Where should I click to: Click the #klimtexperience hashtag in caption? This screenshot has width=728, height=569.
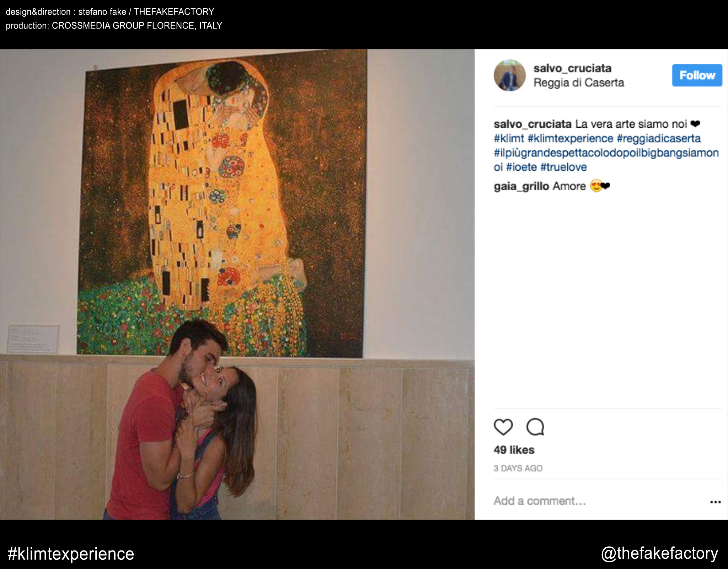point(570,138)
